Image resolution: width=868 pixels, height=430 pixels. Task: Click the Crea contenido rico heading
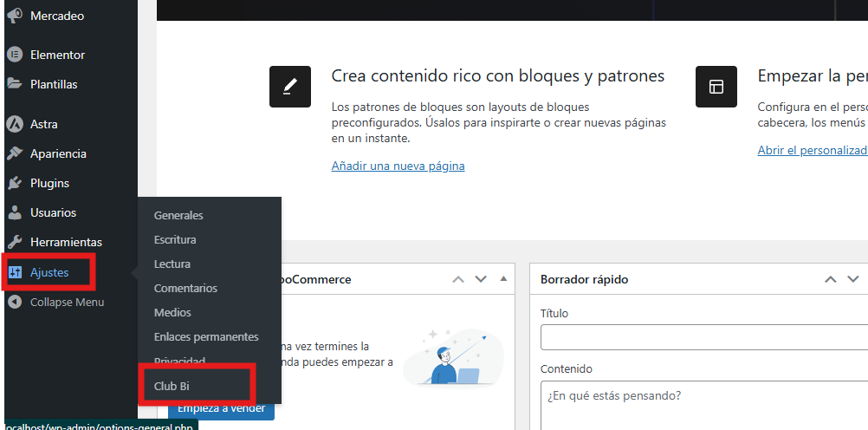click(497, 76)
